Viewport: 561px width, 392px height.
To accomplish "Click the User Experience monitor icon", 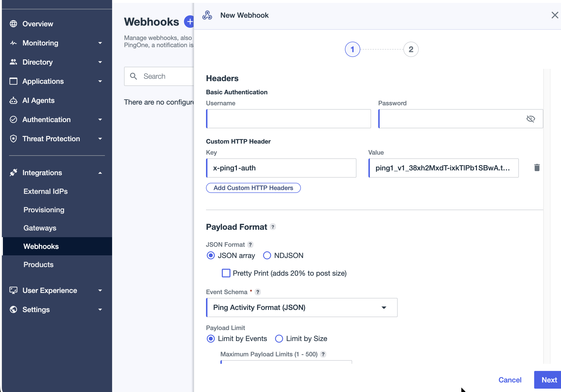I will pos(13,290).
